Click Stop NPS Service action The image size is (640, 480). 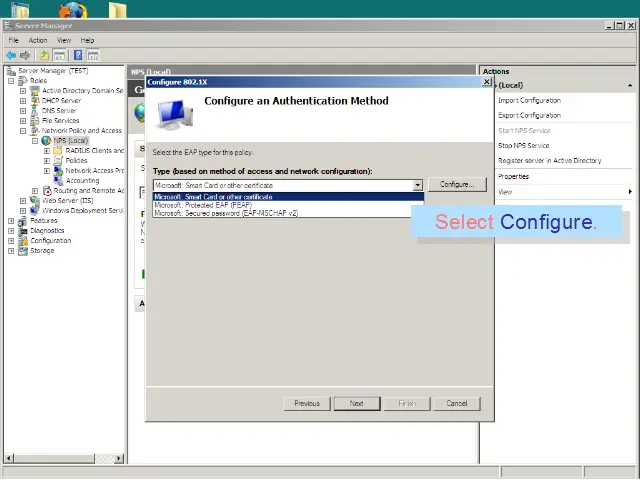coord(523,146)
